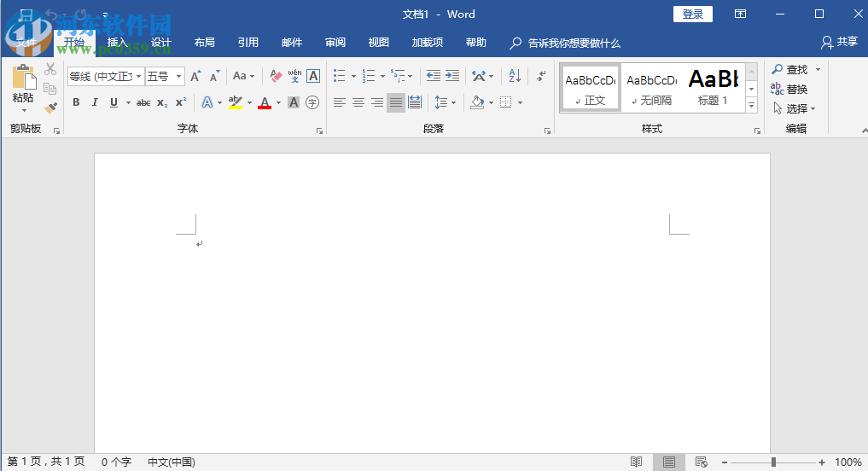Expand underline style dropdown arrow
Image resolution: width=868 pixels, height=471 pixels.
point(128,102)
